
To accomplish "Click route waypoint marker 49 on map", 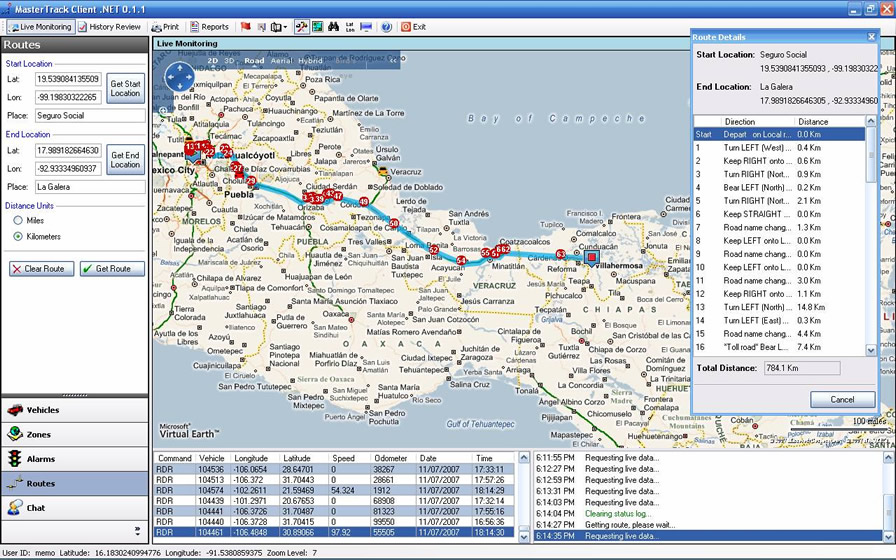I will [363, 202].
